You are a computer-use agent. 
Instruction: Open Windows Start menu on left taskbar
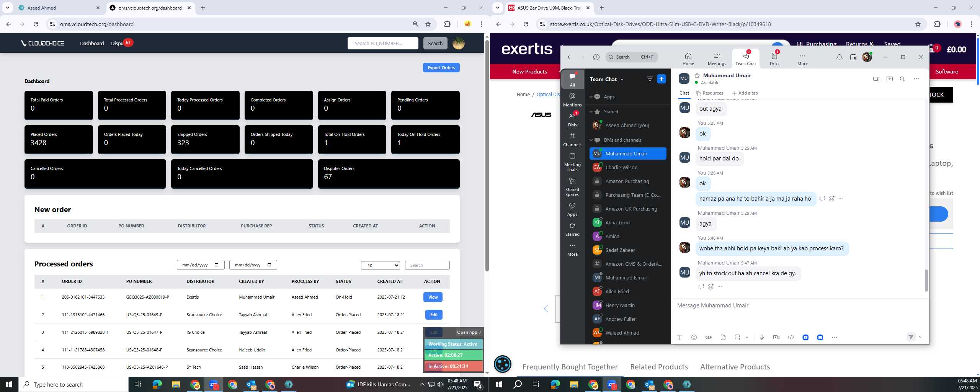coord(9,384)
